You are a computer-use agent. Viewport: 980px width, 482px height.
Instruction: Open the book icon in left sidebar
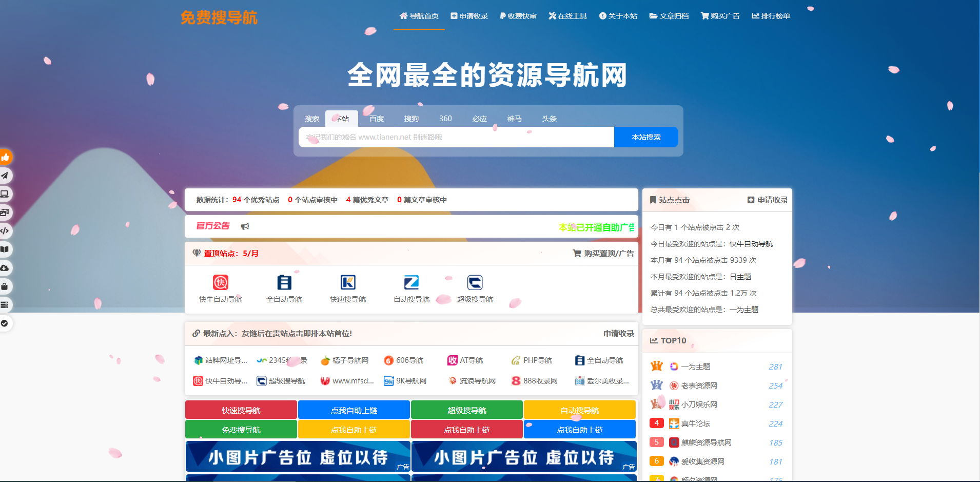6,249
